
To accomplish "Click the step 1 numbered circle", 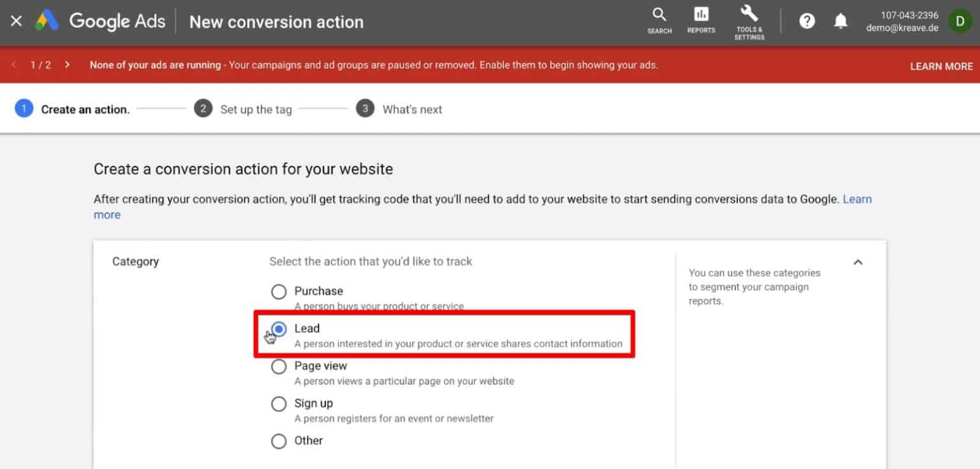I will (x=24, y=108).
